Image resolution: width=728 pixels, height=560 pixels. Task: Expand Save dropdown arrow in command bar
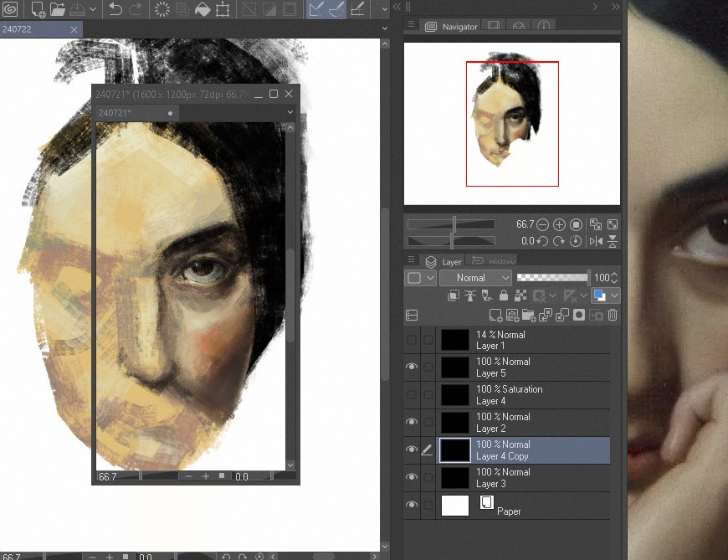[94, 9]
